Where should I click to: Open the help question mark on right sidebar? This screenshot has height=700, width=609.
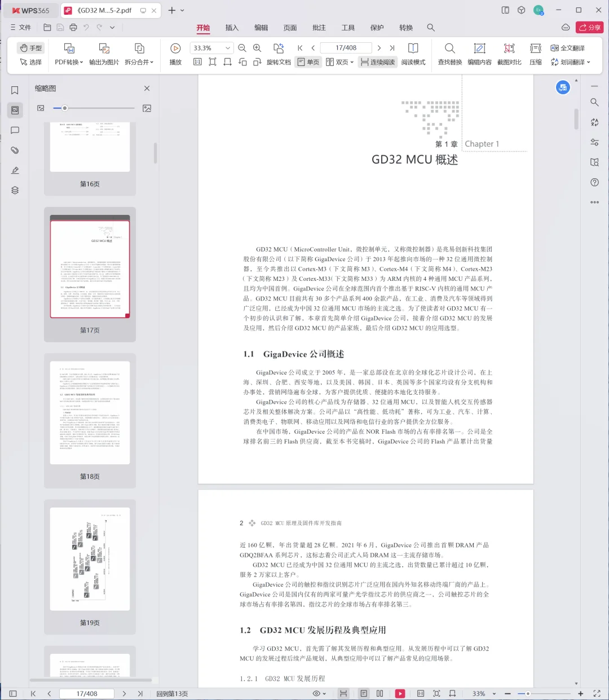click(x=594, y=182)
